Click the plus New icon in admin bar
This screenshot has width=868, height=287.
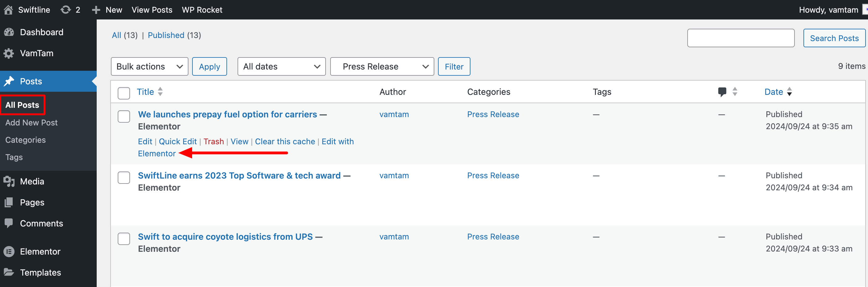tap(96, 10)
